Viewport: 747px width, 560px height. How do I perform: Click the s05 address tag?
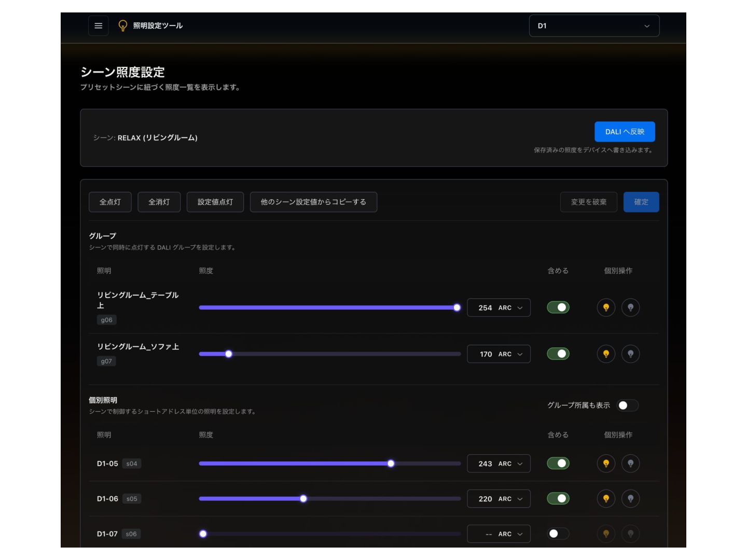click(132, 499)
